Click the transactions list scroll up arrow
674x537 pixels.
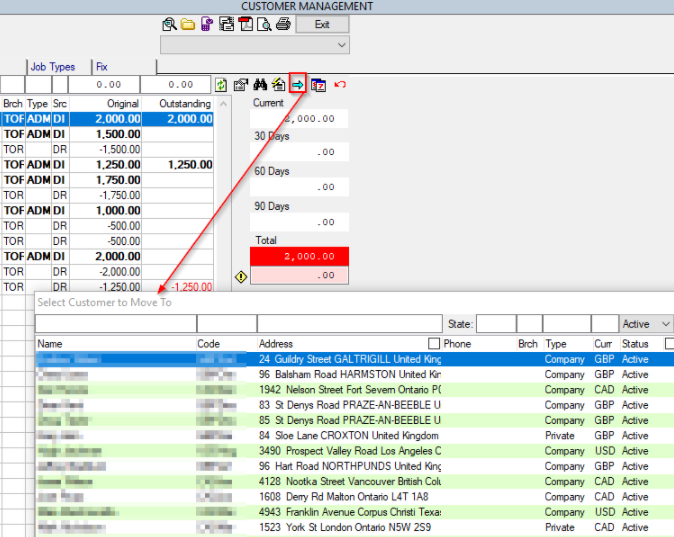223,104
